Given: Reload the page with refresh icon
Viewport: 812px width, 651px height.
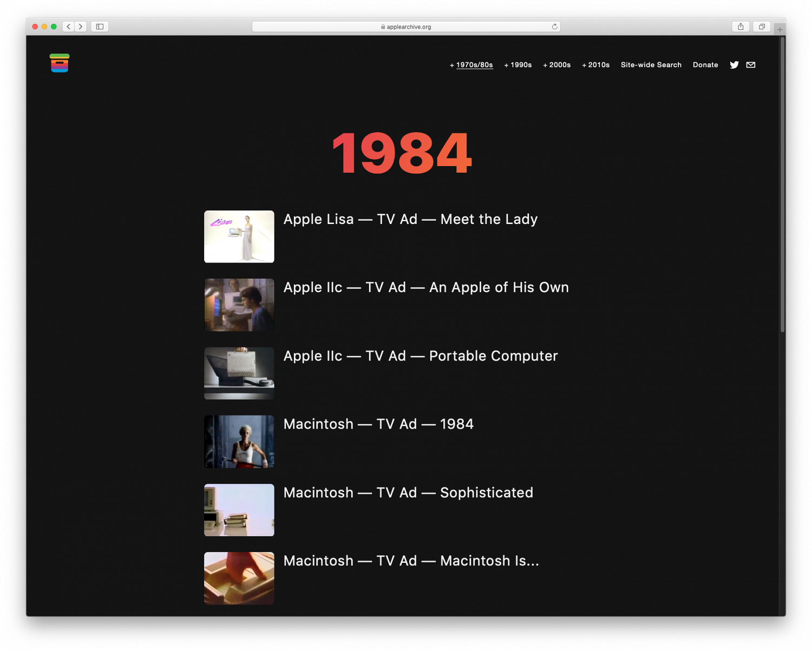Looking at the screenshot, I should click(554, 27).
